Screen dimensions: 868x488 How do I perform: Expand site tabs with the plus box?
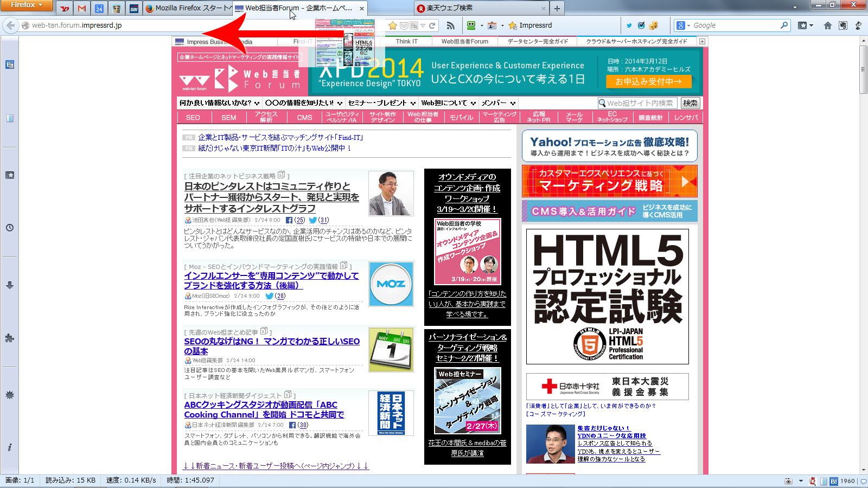pos(703,41)
